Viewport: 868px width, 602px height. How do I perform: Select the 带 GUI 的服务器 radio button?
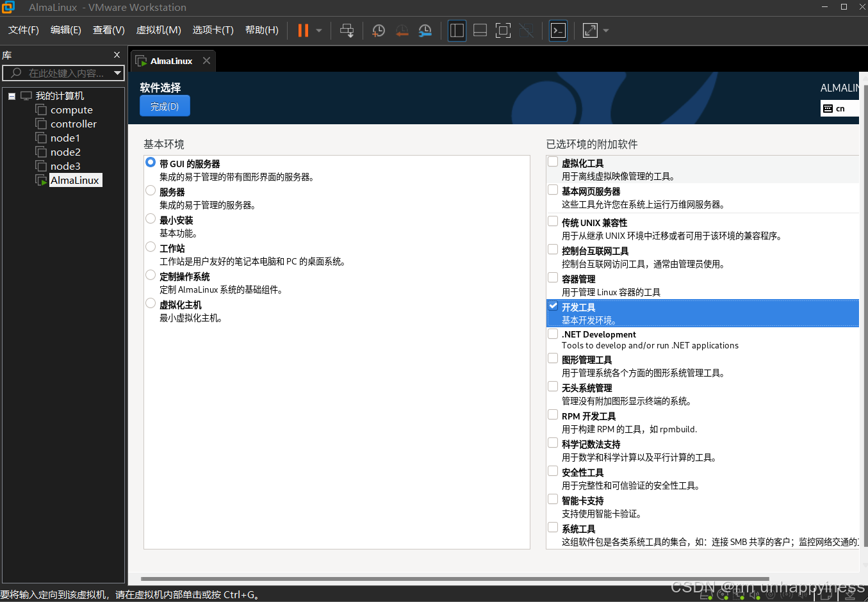(151, 162)
